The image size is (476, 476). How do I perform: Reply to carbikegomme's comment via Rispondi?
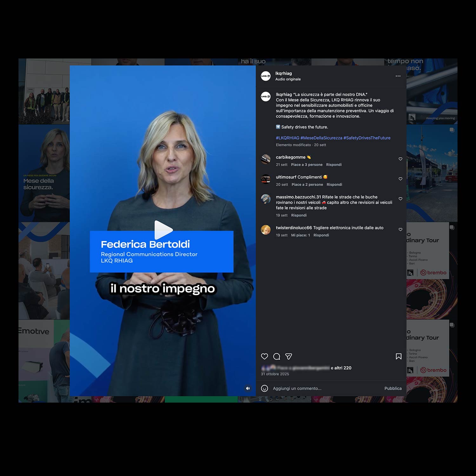pos(334,165)
